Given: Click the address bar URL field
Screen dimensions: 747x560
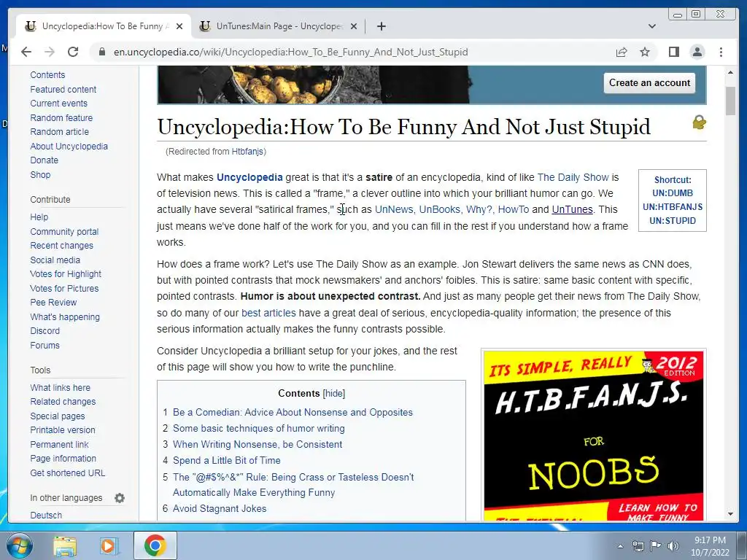Looking at the screenshot, I should click(x=290, y=52).
